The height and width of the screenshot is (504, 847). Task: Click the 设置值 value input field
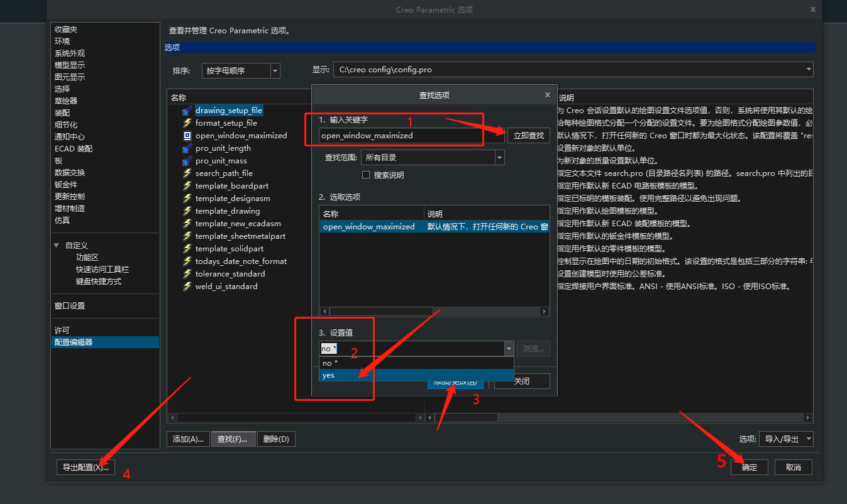(x=411, y=349)
